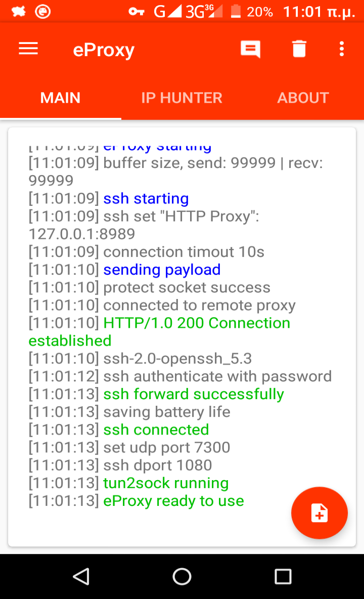
Task: Tap the message/comment icon in toolbar
Action: pyautogui.click(x=250, y=49)
